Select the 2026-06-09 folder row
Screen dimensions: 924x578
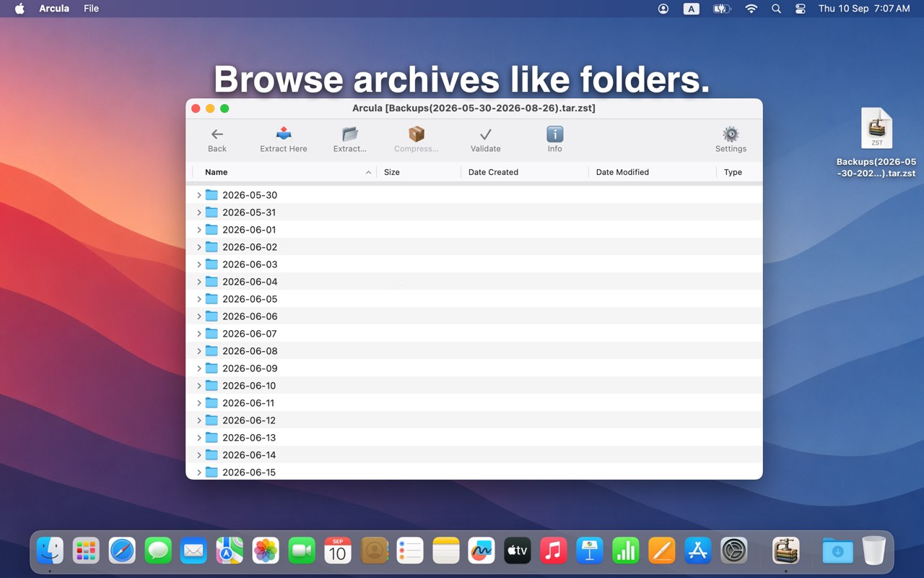click(x=474, y=368)
